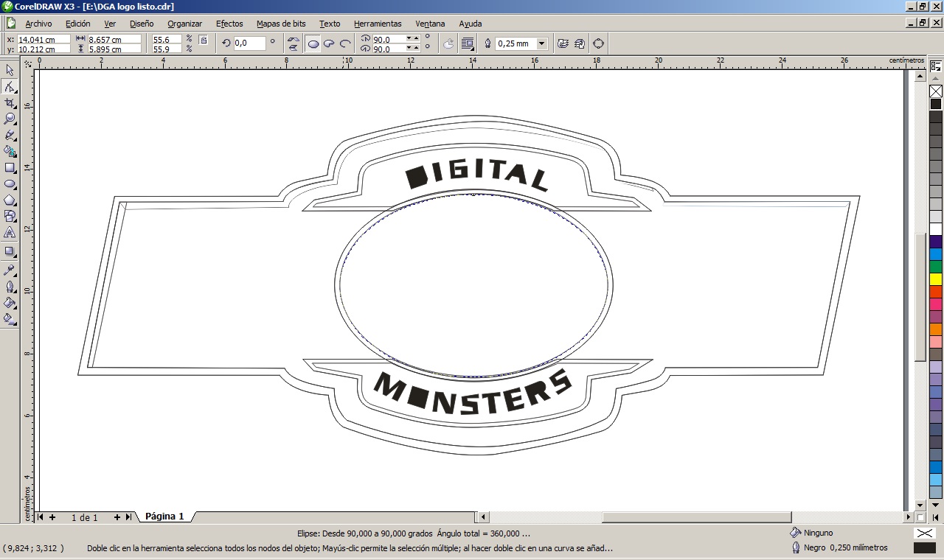Viewport: 944px width, 560px height.
Task: Select the Basic Shapes tool
Action: point(10,216)
